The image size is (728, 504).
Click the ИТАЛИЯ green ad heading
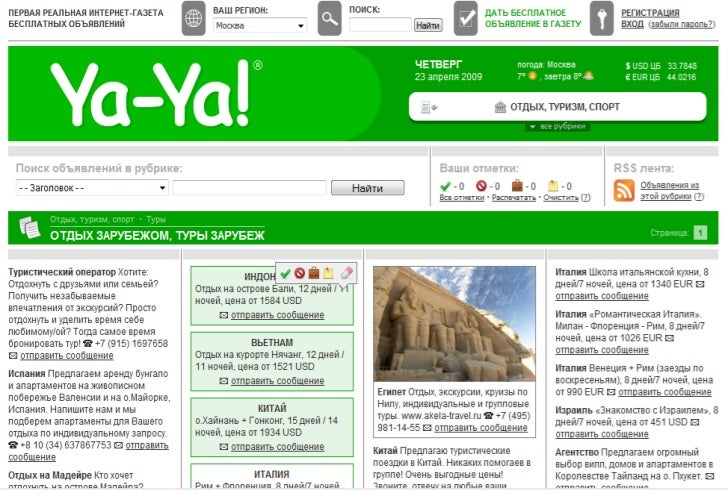pos(272,474)
